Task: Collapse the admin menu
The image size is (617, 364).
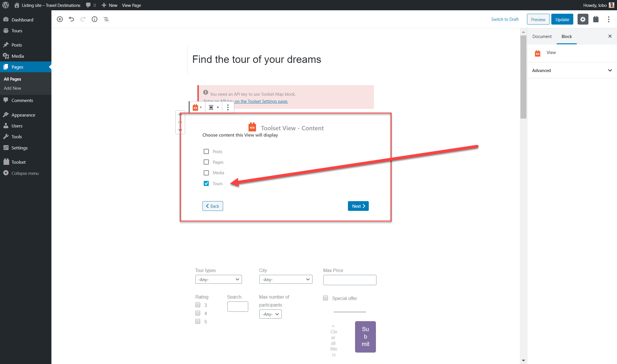Action: pyautogui.click(x=25, y=173)
